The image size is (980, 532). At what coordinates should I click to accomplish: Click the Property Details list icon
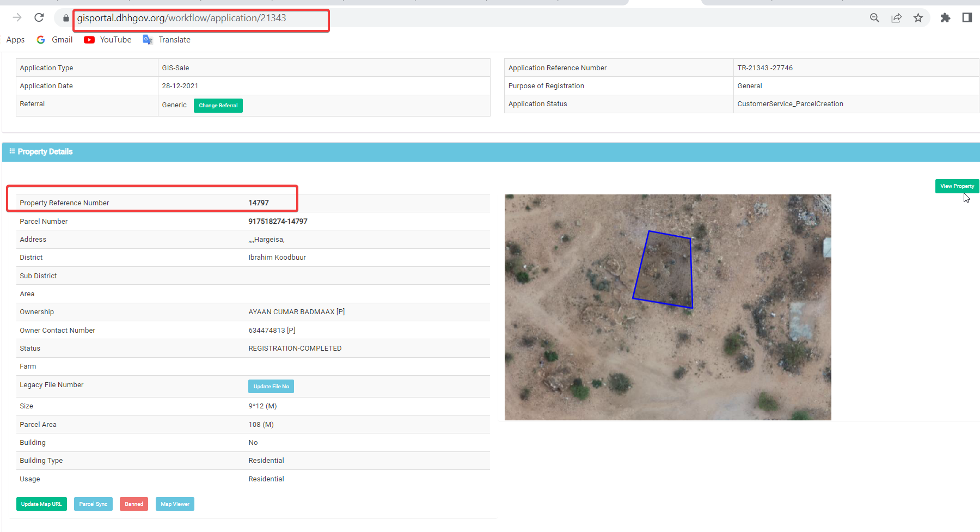click(x=12, y=151)
